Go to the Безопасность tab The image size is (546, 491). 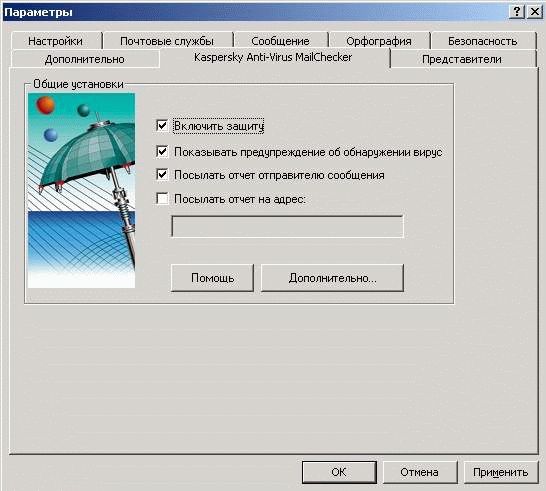click(483, 41)
